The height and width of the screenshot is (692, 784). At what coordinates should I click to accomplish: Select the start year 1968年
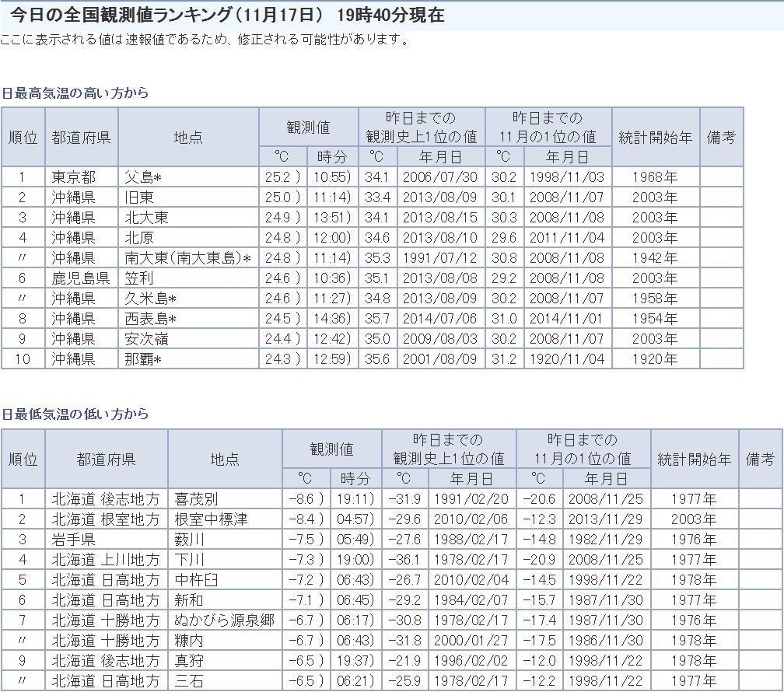coord(655,177)
